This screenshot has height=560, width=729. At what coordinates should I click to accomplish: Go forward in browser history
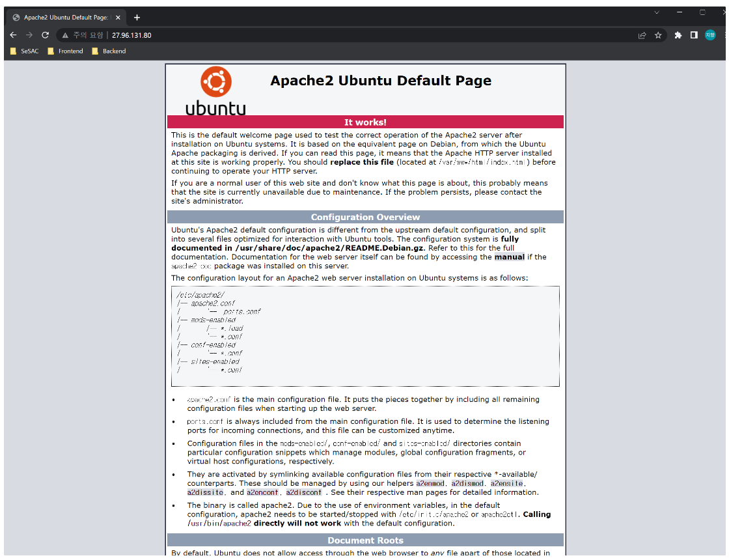pyautogui.click(x=29, y=35)
